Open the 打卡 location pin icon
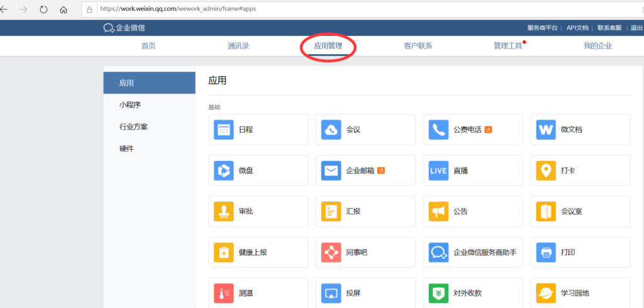Viewport: 644px width, 308px height. 546,171
